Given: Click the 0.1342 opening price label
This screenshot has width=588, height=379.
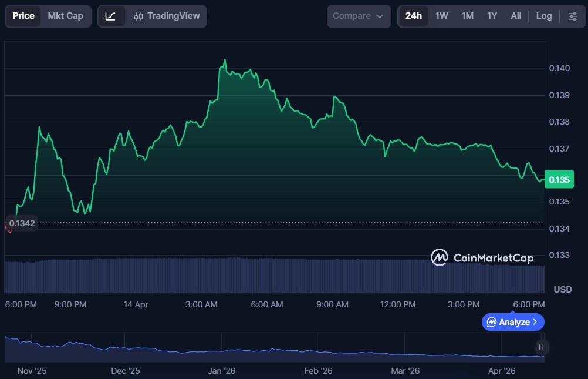Looking at the screenshot, I should pos(21,223).
